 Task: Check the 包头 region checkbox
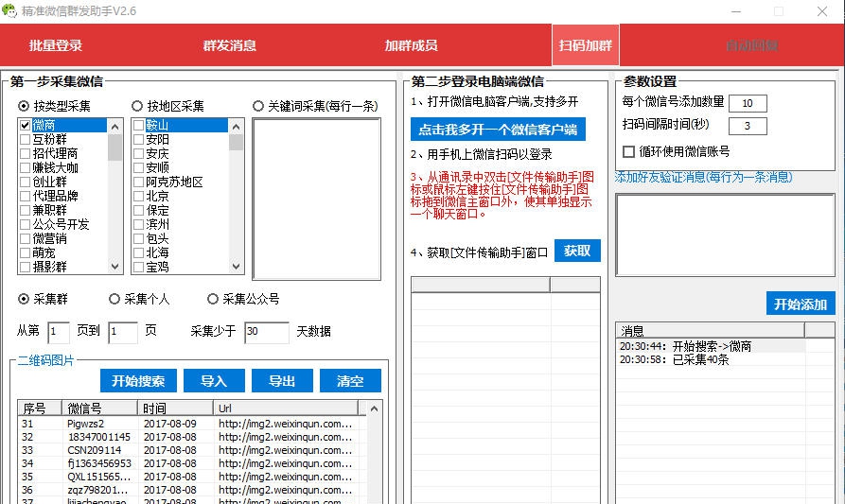[138, 238]
